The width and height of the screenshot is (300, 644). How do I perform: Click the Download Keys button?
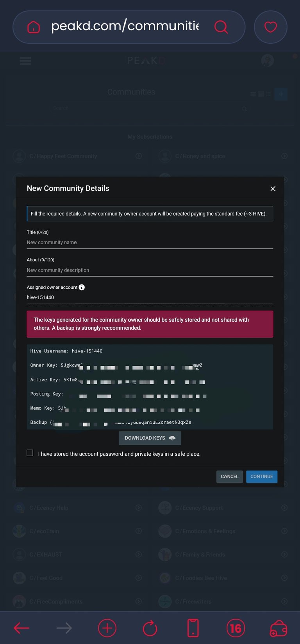pos(150,438)
